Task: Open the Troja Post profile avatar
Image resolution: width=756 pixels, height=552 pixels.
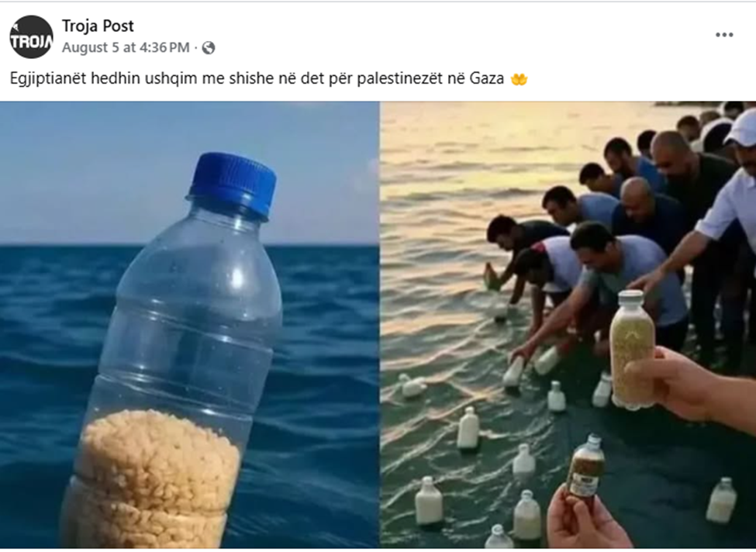Action: pyautogui.click(x=31, y=36)
